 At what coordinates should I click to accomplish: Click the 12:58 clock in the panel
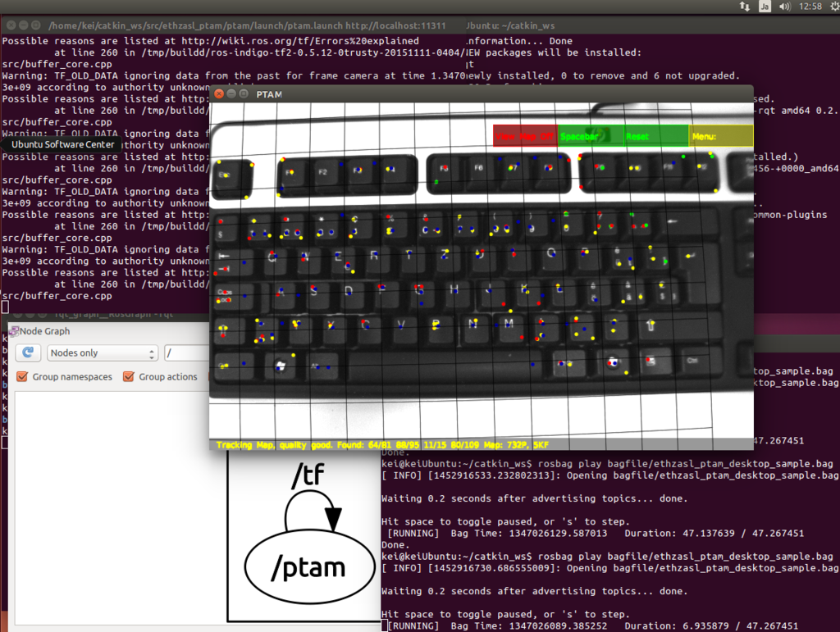810,7
